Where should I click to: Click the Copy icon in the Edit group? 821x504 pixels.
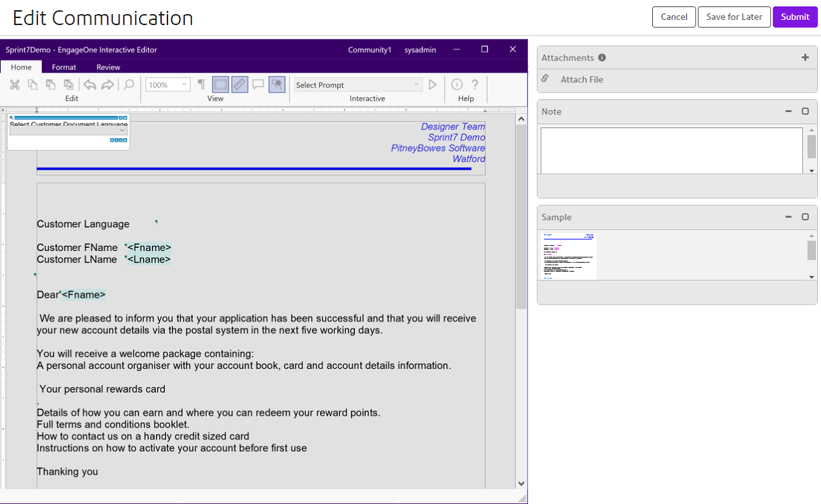click(32, 84)
